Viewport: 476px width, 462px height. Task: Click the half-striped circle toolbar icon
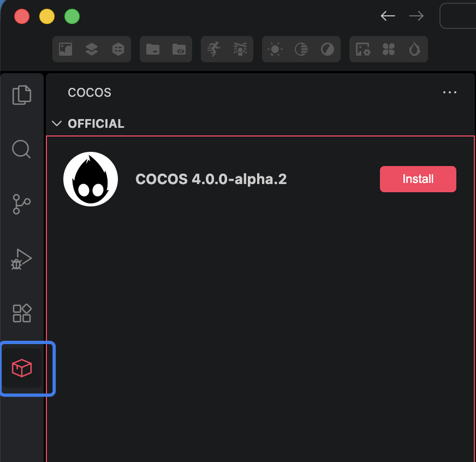[301, 49]
